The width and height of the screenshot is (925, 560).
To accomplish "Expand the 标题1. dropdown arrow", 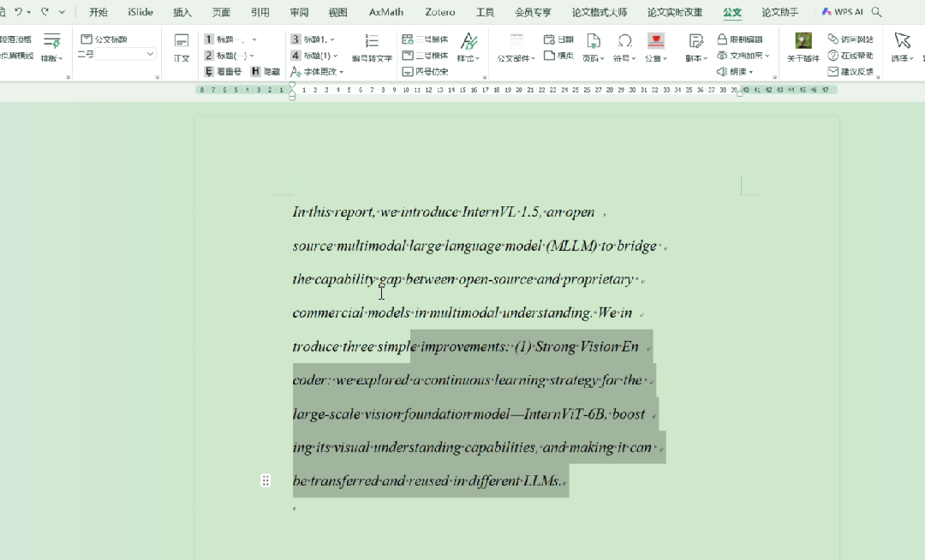I will pos(332,39).
